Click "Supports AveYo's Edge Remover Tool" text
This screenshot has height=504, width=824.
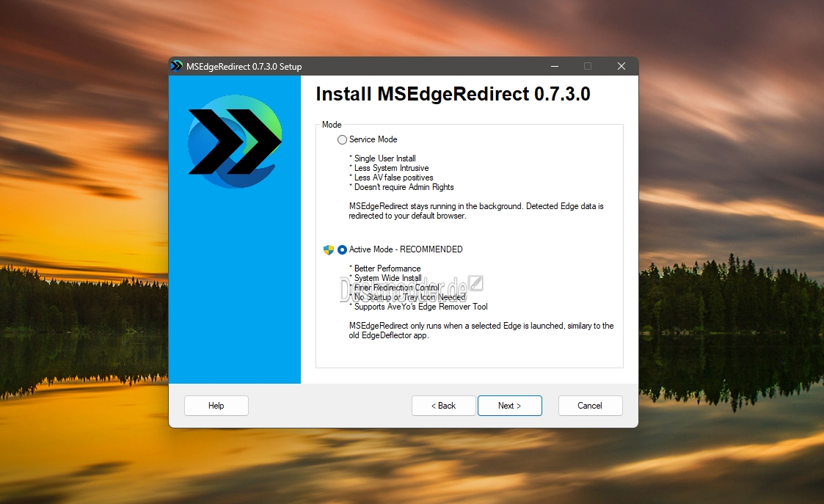tap(418, 307)
